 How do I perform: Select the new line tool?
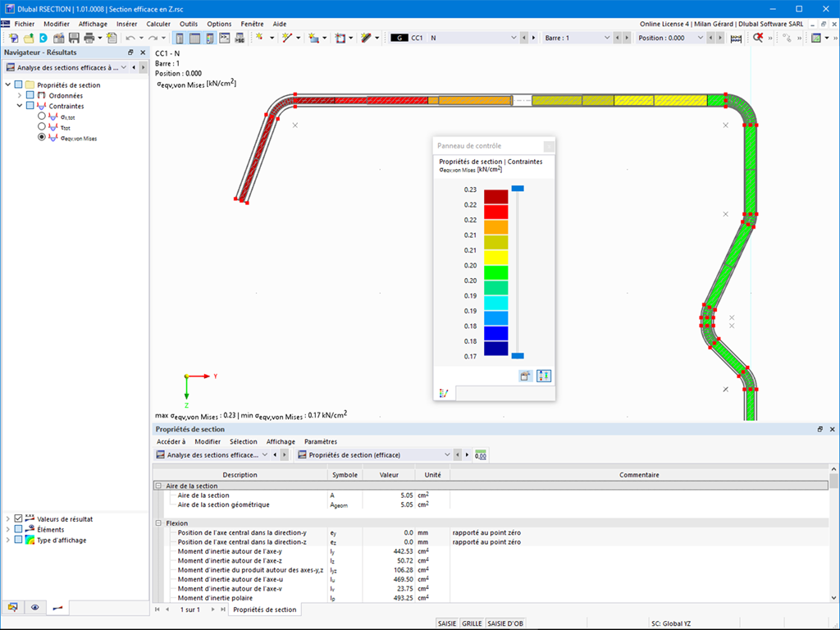tap(287, 38)
